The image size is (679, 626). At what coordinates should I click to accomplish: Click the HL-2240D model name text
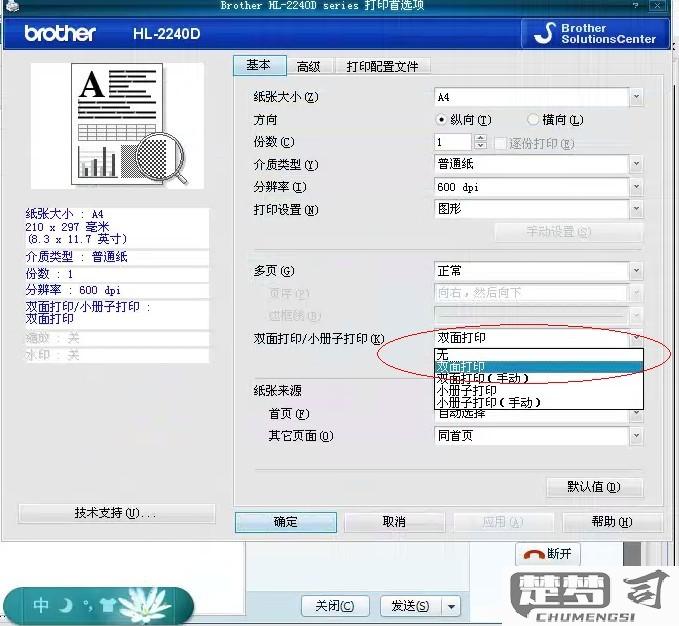point(167,33)
